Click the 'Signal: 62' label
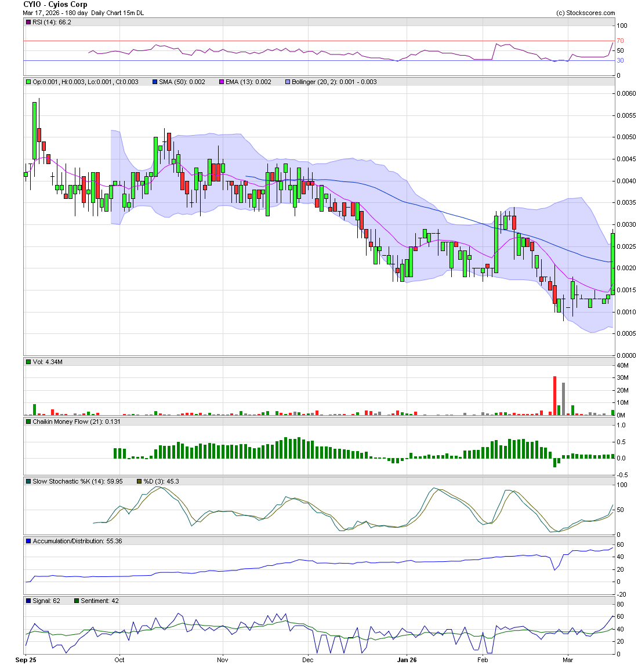Screen dimensions: 638x672 [x=46, y=601]
